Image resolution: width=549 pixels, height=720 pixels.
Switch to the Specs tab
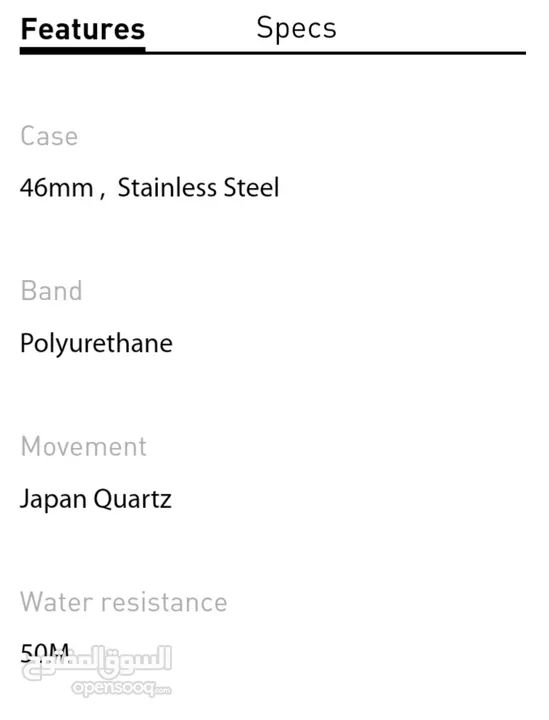pos(296,28)
